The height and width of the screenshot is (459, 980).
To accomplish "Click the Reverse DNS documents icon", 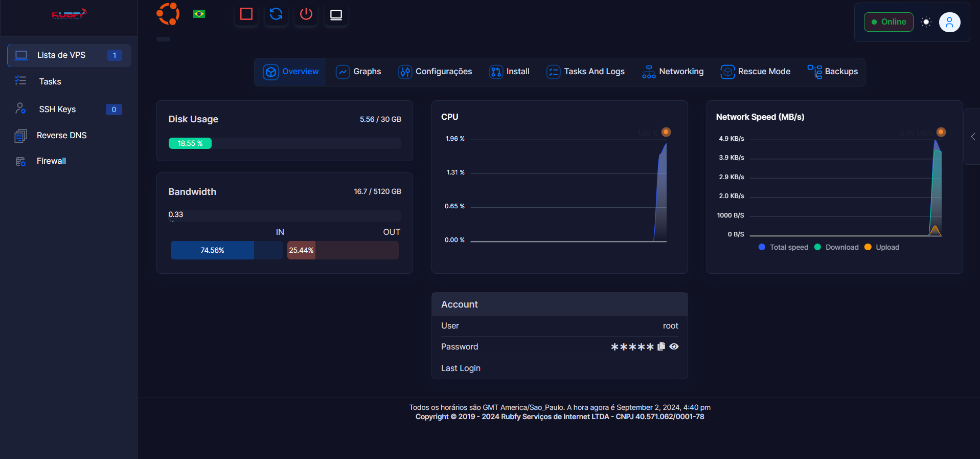I will tap(20, 136).
